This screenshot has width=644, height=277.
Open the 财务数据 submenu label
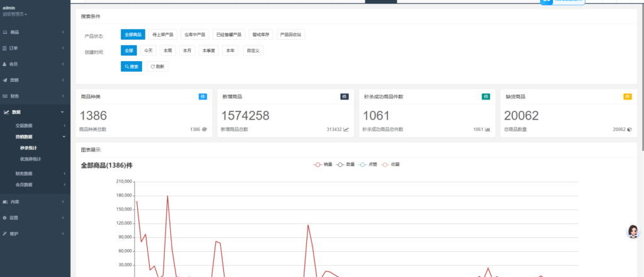coord(24,173)
